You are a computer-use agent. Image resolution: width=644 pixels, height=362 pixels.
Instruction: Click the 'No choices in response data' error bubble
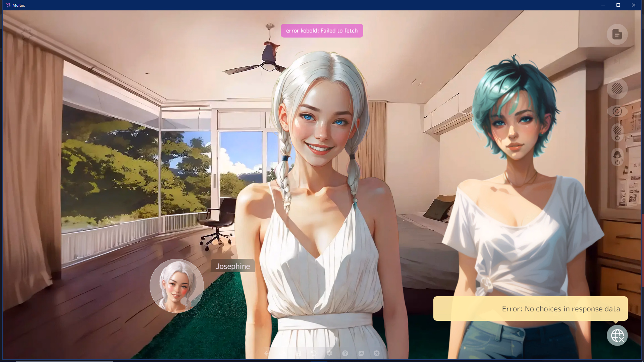(x=530, y=309)
